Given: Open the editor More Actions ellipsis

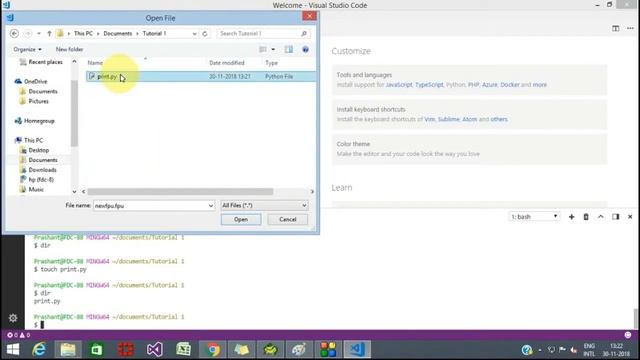Looking at the screenshot, I should (x=630, y=28).
